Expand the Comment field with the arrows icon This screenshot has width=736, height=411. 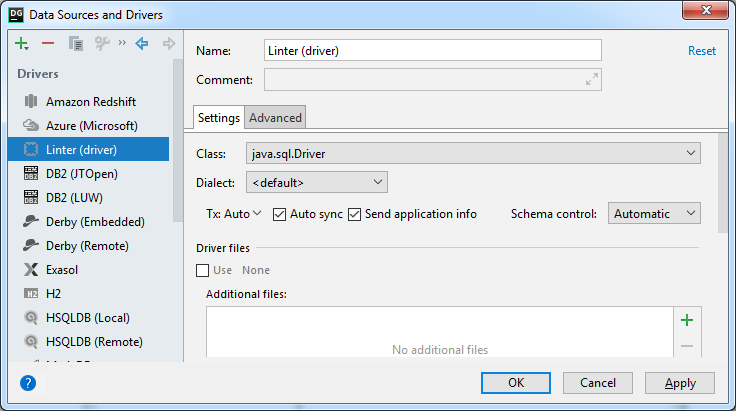591,80
